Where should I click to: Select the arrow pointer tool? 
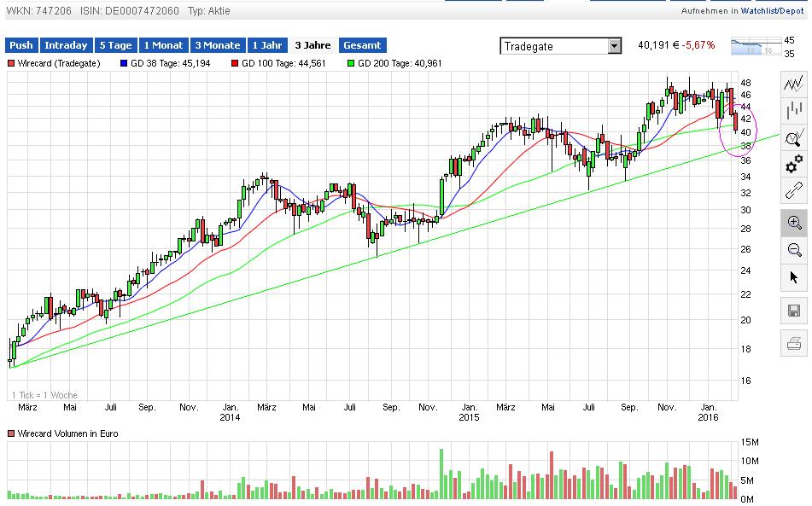[x=793, y=276]
